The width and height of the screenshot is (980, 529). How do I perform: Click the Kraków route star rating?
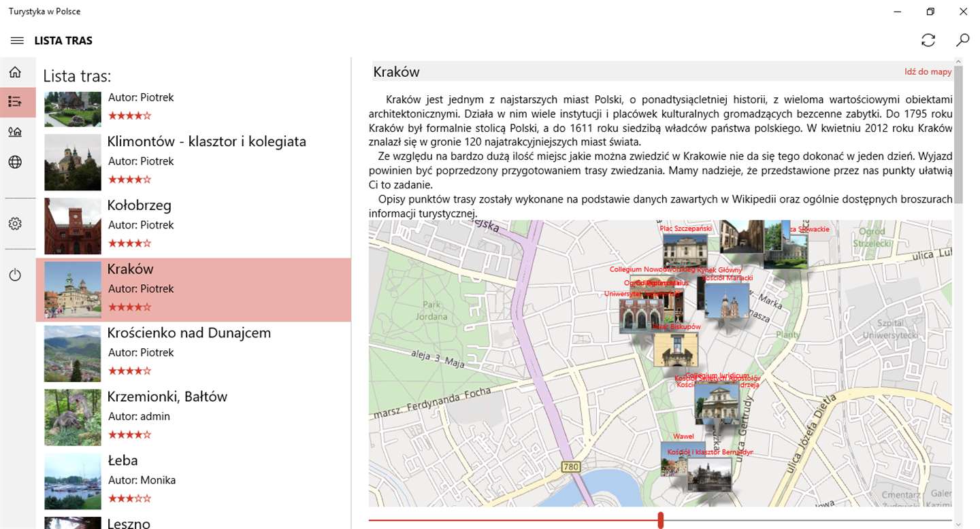[129, 307]
